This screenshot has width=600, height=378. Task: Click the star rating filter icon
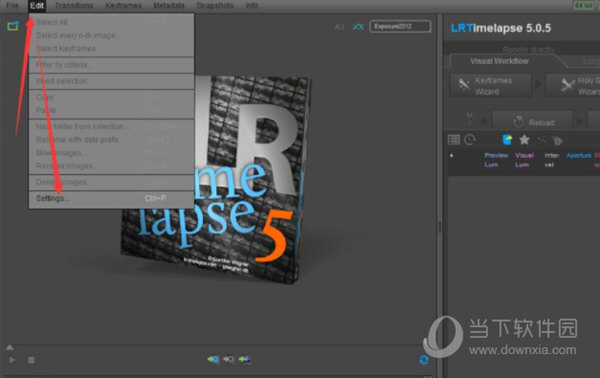(x=524, y=140)
